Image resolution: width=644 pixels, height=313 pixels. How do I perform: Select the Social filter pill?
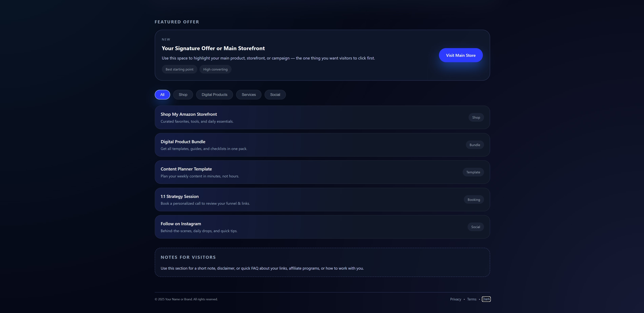(275, 95)
